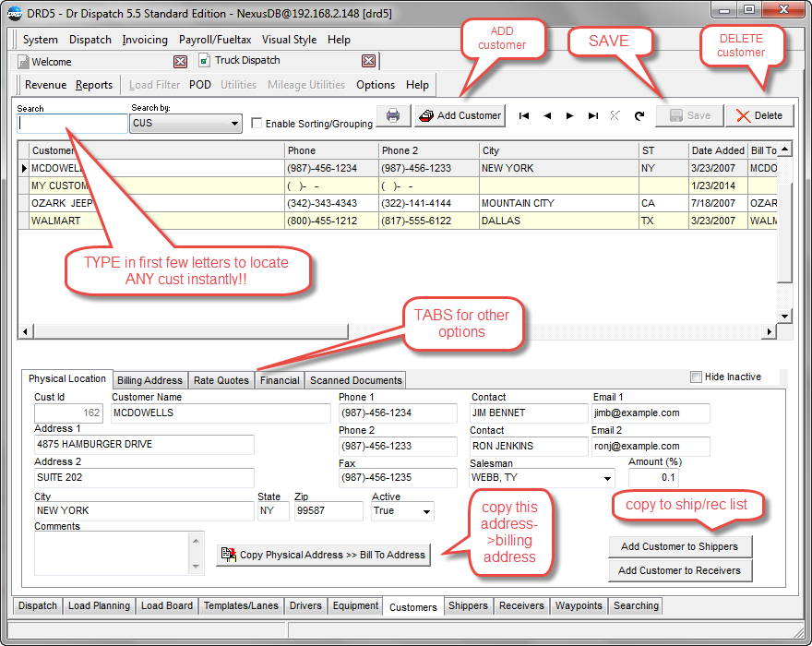This screenshot has height=646, width=812.
Task: Go to previous record navigator arrow
Action: pyautogui.click(x=547, y=115)
